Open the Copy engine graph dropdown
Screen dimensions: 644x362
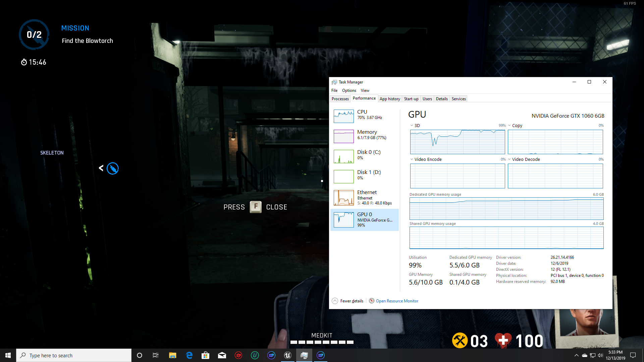pos(509,126)
